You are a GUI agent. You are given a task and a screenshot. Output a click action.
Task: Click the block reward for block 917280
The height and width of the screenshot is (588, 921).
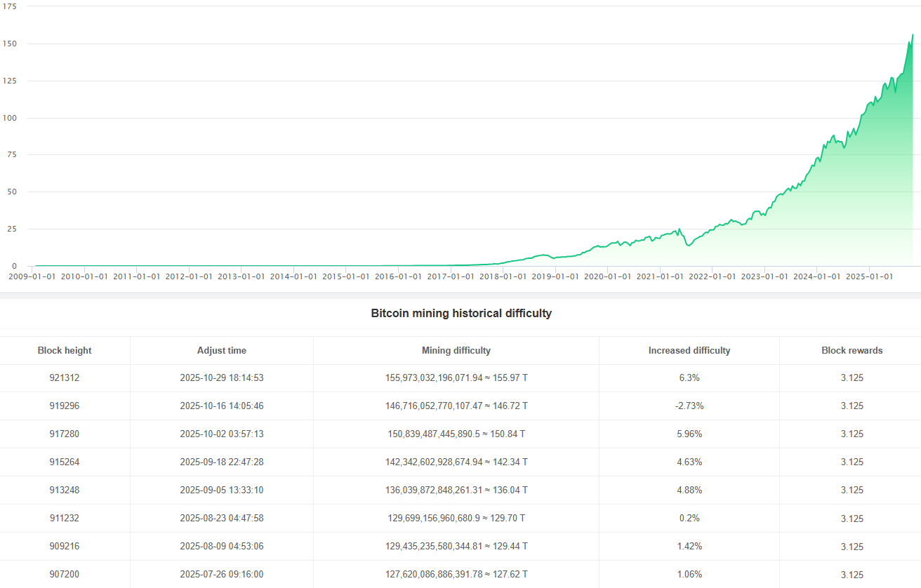point(852,434)
